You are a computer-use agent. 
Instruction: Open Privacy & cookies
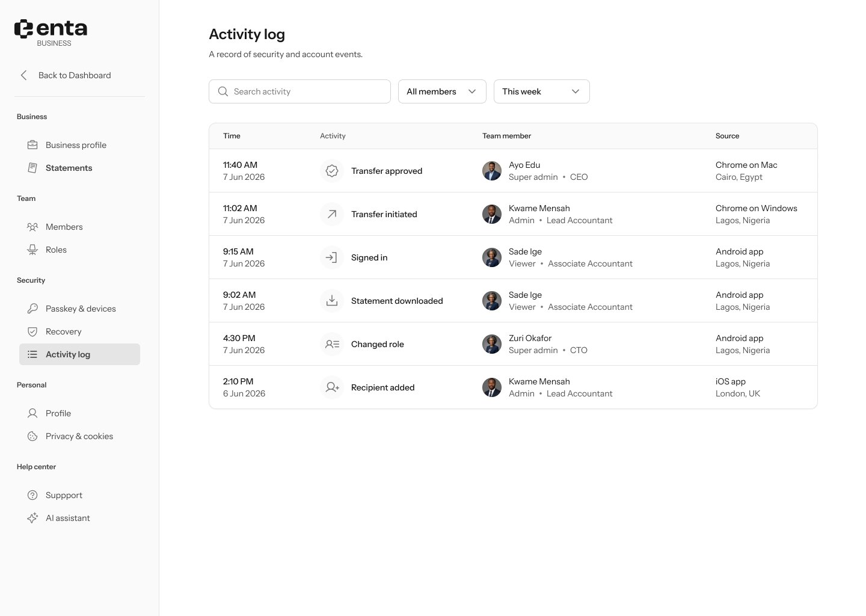click(x=79, y=436)
